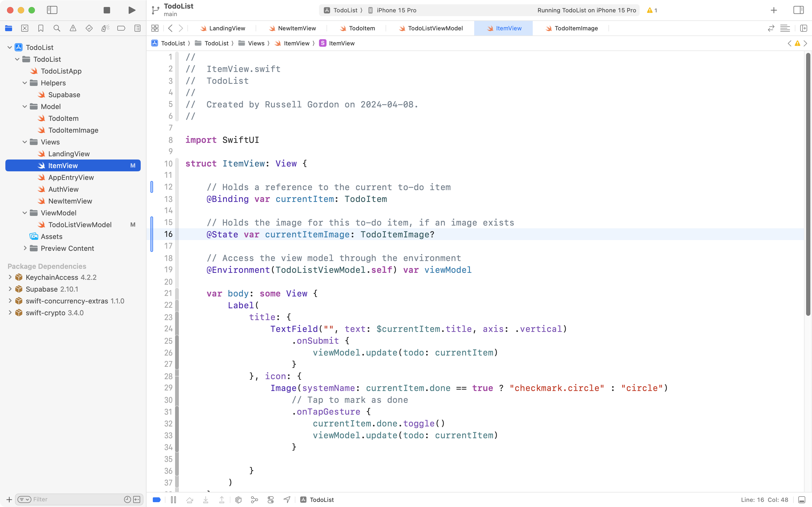Open the Test navigator
Image resolution: width=812 pixels, height=507 pixels.
pos(89,28)
